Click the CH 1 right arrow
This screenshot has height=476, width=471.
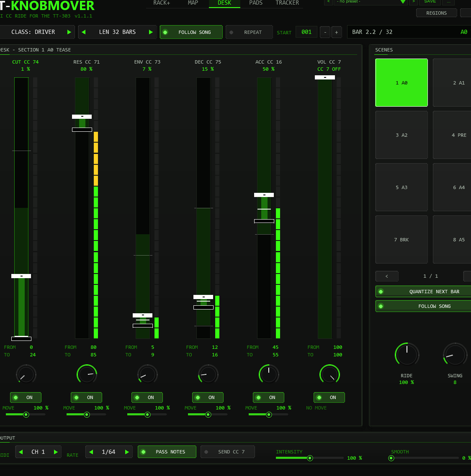[56, 452]
